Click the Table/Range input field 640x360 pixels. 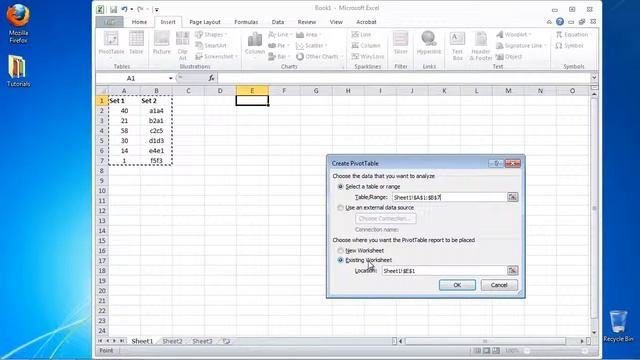(449, 197)
